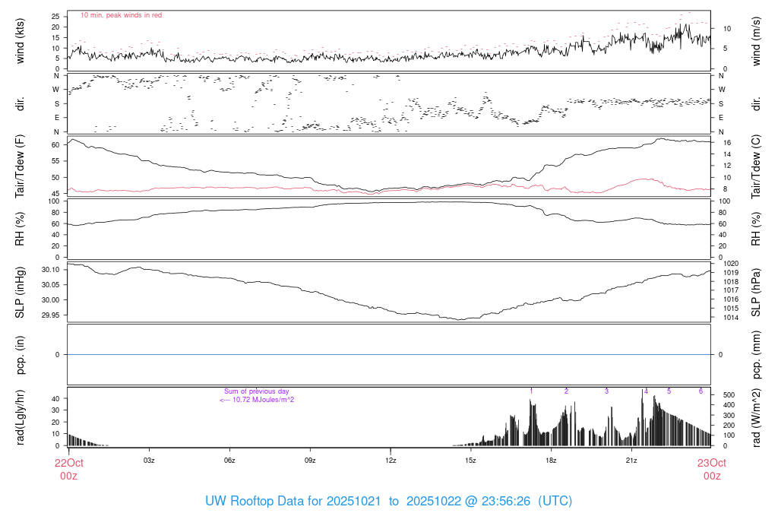
Task: Select purple marker 3 in radiation panel
Action: pyautogui.click(x=606, y=391)
